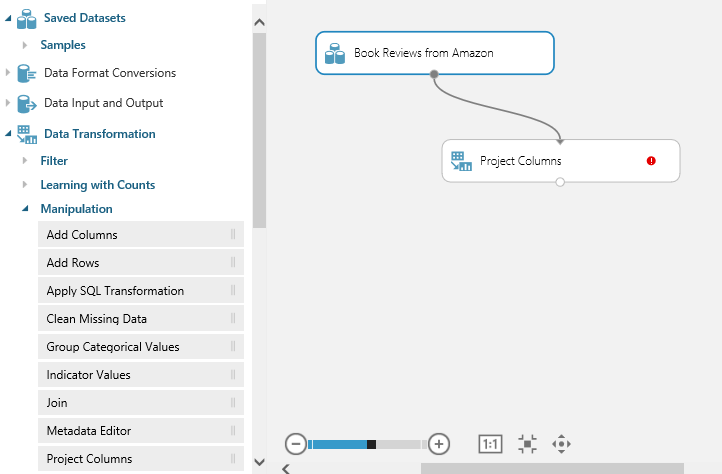Select the Project Columns module on canvas
This screenshot has width=722, height=474.
560,161
